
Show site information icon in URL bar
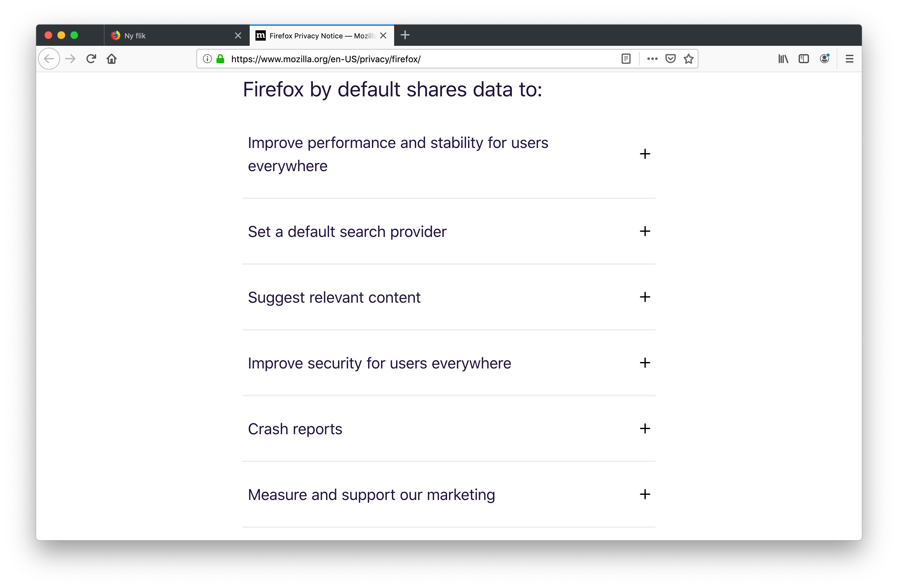point(207,59)
